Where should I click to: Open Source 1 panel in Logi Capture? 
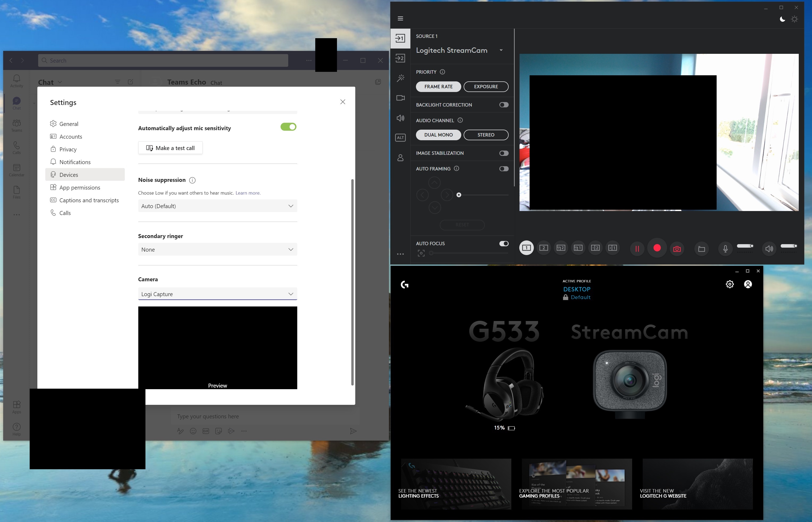tap(400, 38)
